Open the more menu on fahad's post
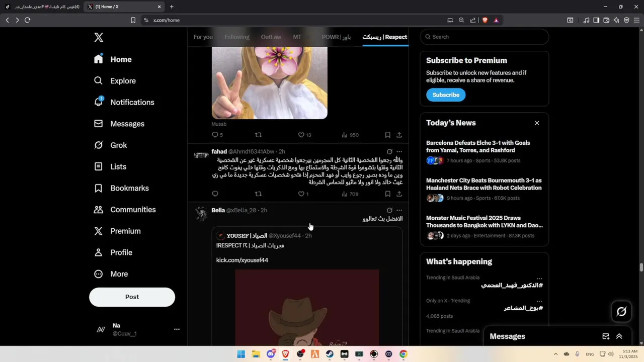 click(x=399, y=151)
